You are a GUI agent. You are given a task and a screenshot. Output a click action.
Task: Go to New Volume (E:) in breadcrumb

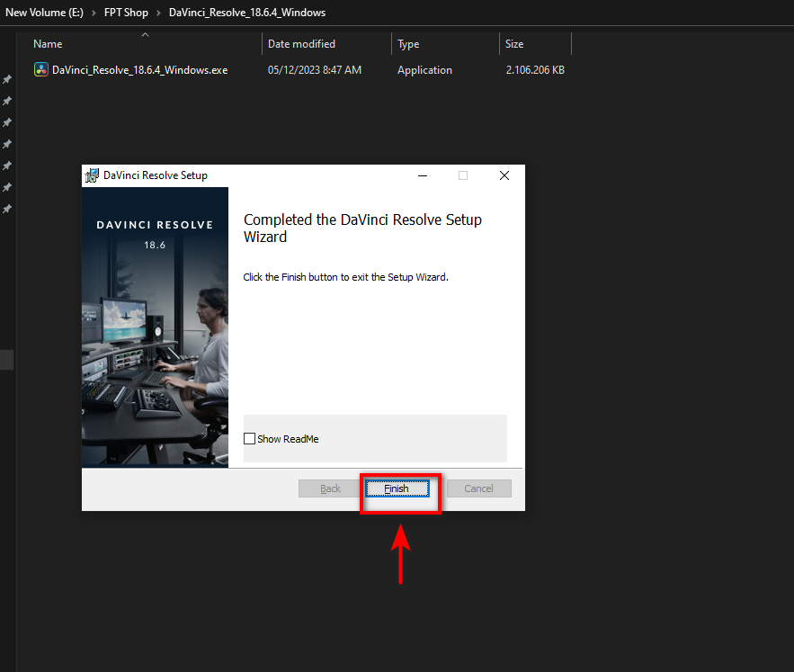[44, 13]
